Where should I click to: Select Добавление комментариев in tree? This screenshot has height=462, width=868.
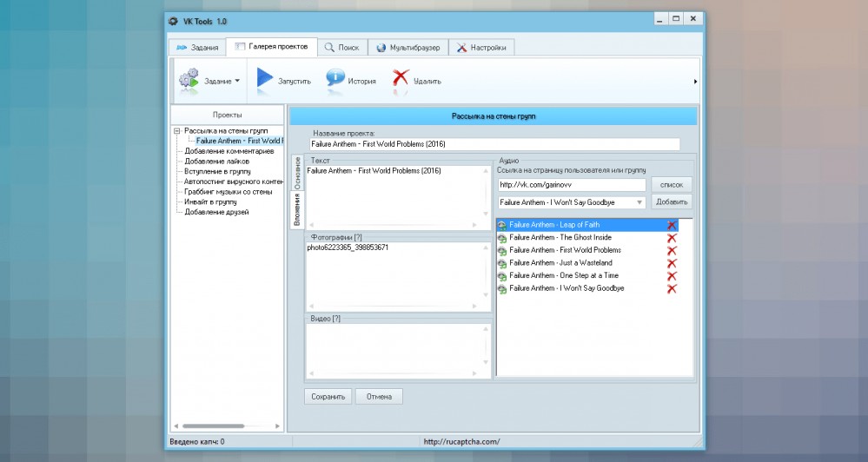click(x=229, y=151)
